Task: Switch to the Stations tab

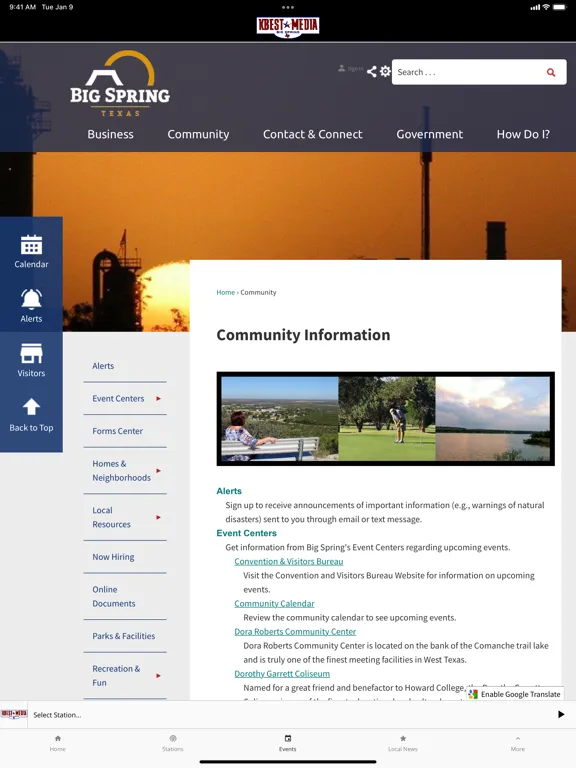Action: (x=173, y=743)
